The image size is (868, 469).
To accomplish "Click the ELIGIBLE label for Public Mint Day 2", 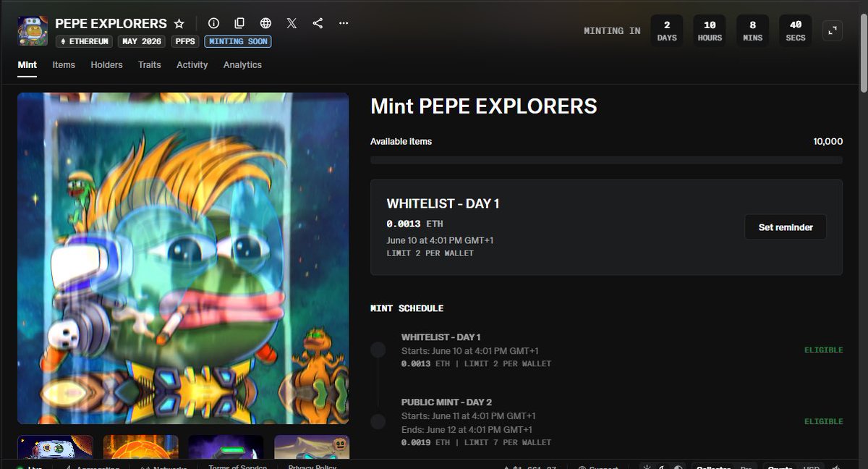I will [824, 421].
